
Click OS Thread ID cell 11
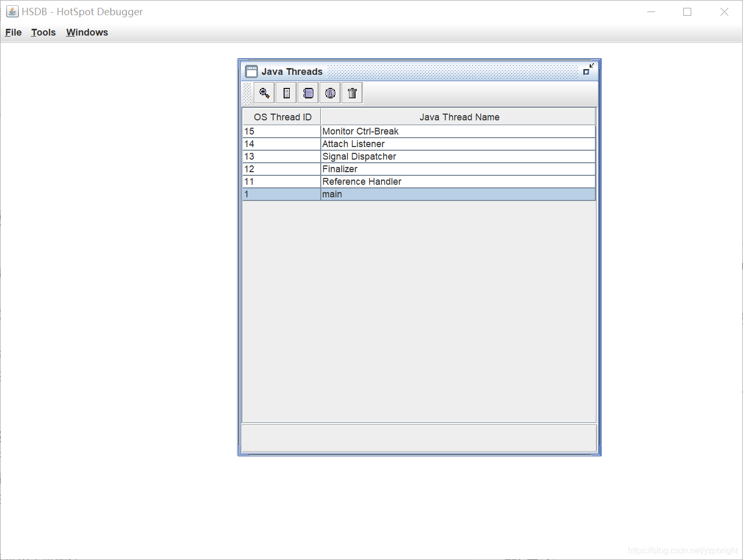point(282,182)
